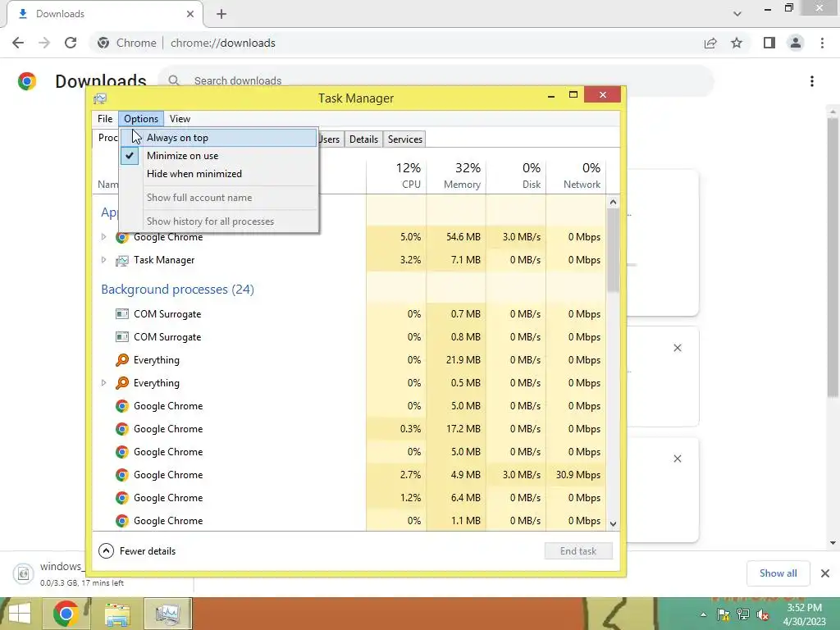
Task: Open Chrome three-dot menu in toolbar
Action: point(822,43)
